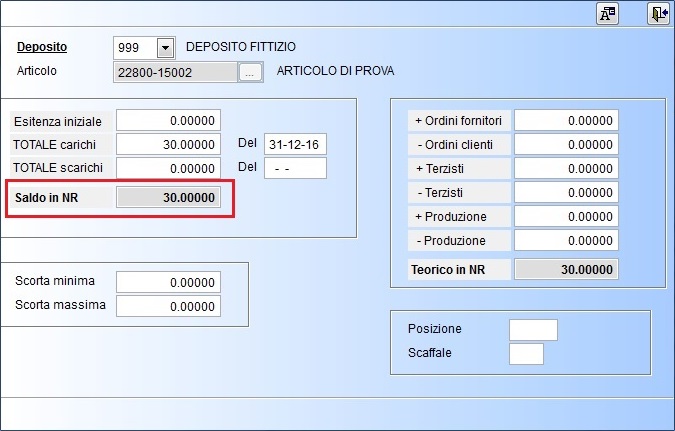This screenshot has width=675, height=431.
Task: Click the Saldo in NR value
Action: [168, 198]
